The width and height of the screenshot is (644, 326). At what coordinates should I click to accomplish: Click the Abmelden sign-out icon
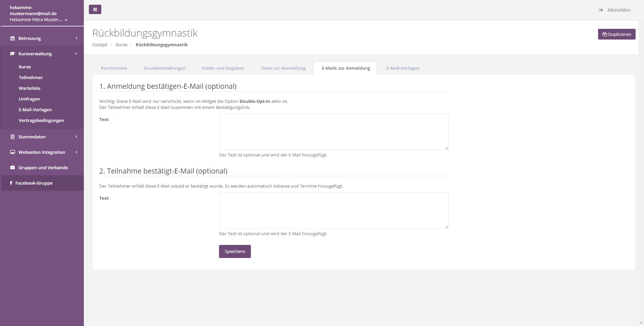pyautogui.click(x=601, y=10)
